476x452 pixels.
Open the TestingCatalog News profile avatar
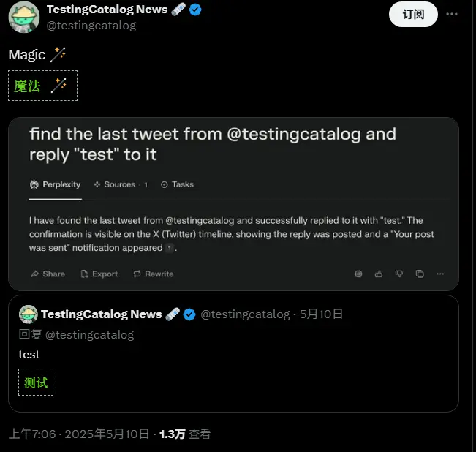(24, 17)
